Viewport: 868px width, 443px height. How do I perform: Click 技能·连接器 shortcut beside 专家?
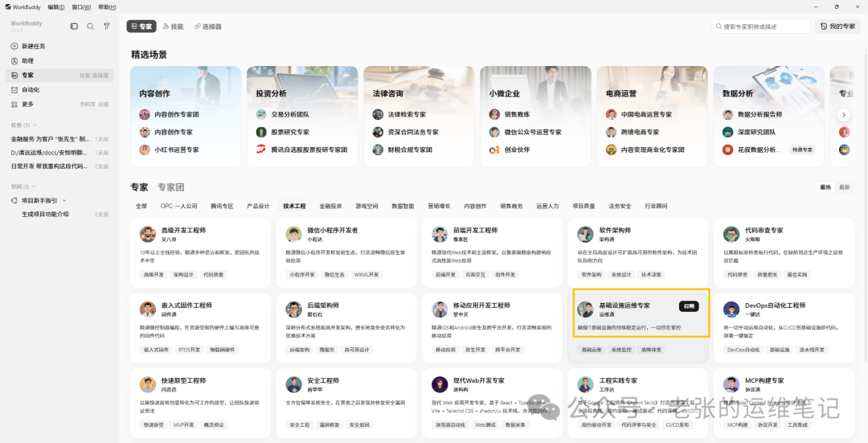[93, 76]
